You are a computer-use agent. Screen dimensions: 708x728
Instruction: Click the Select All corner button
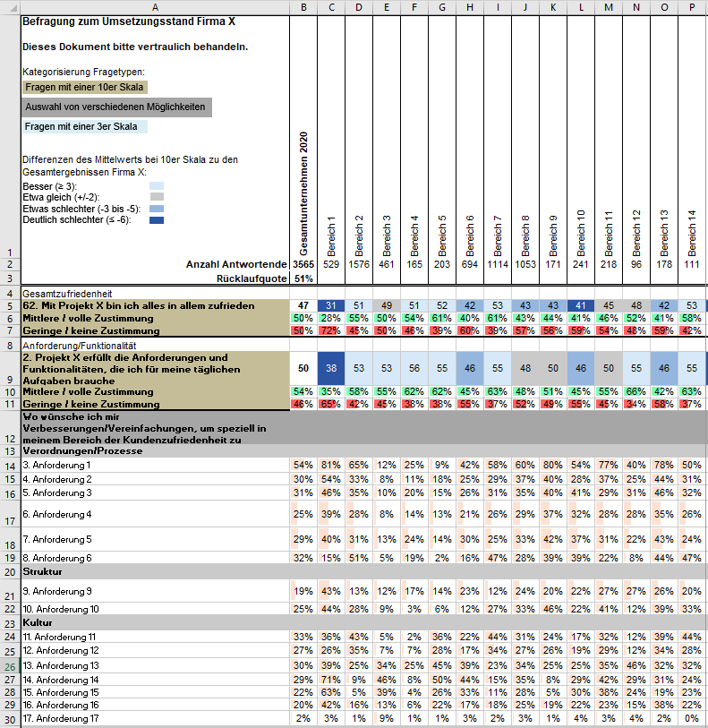click(x=9, y=7)
